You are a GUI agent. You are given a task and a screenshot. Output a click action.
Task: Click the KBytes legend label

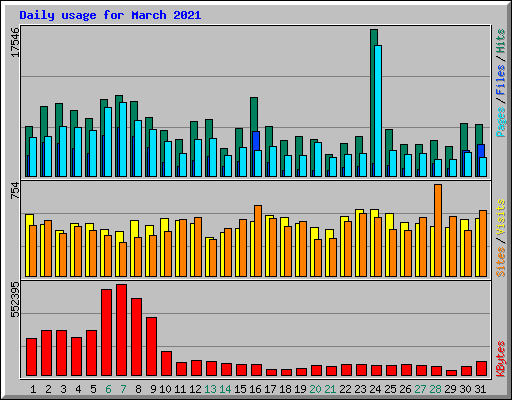click(500, 359)
